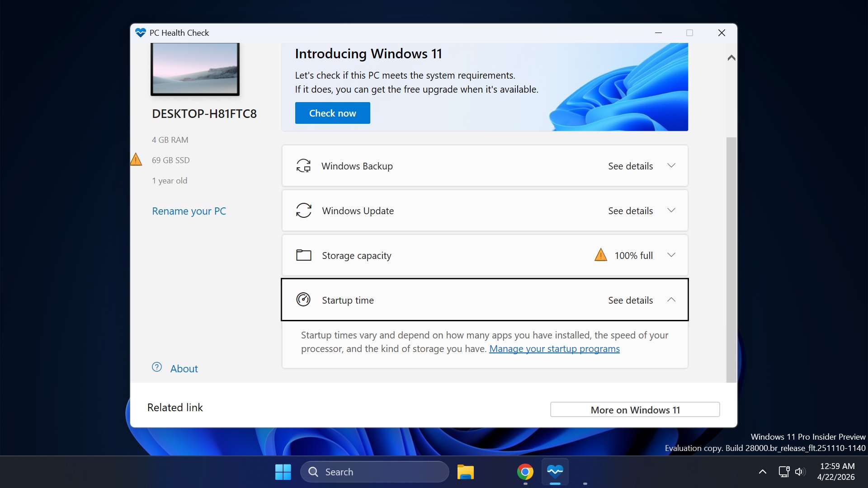Click the Startup time speedometer icon
Screen dimensions: 868x488
point(304,299)
